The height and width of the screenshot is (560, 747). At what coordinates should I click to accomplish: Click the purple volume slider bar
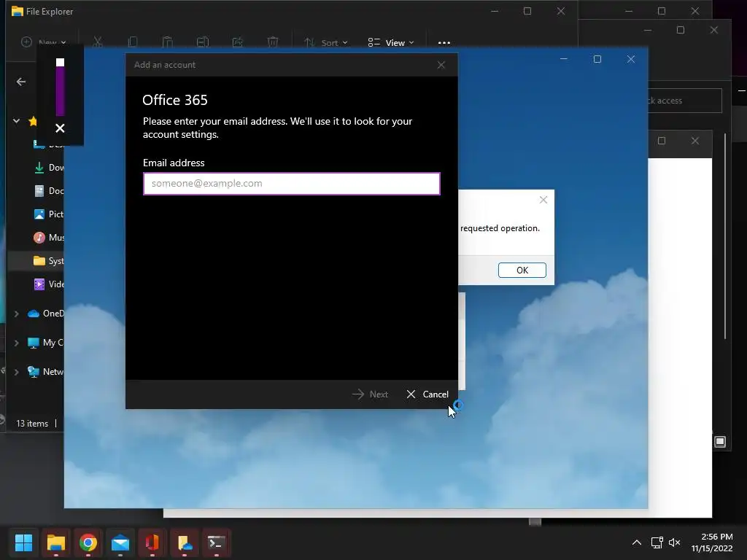60,90
